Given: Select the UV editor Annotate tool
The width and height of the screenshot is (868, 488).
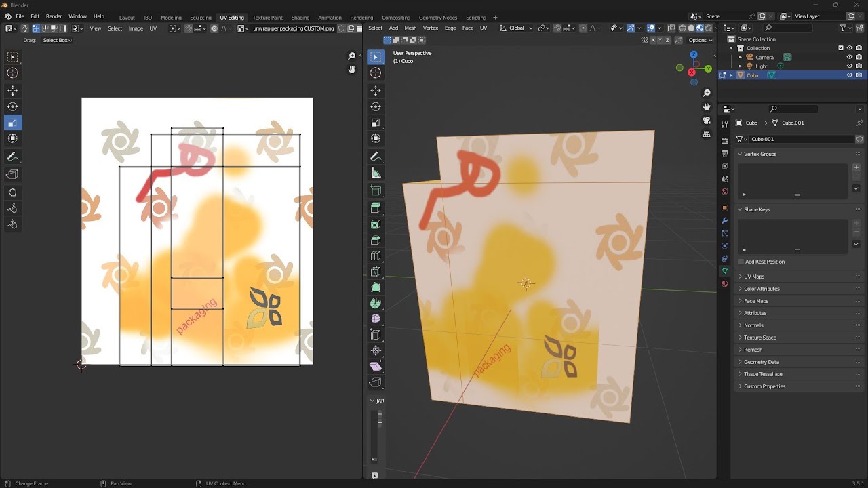Looking at the screenshot, I should pos(12,157).
